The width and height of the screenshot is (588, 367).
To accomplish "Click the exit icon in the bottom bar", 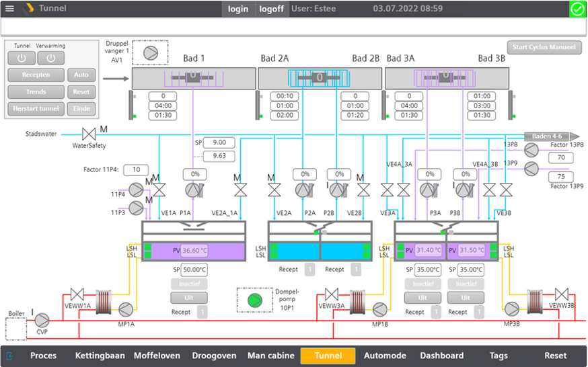I will pos(9,356).
